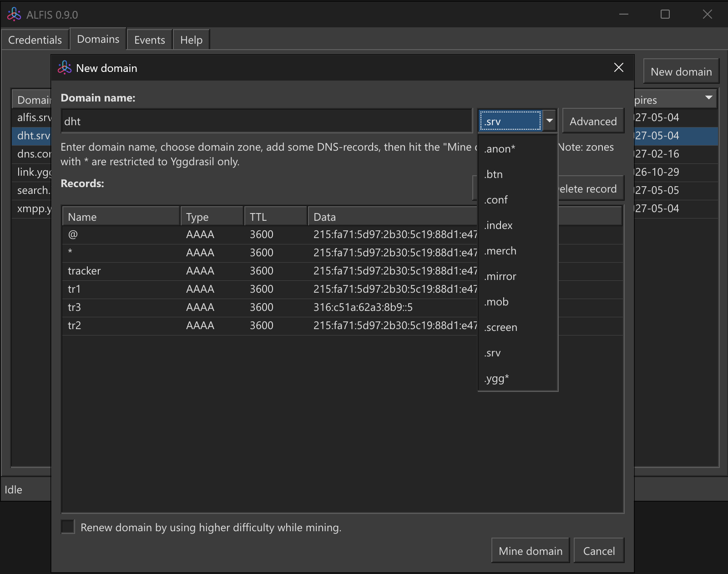Switch to the Domains tab
Viewport: 728px width, 574px height.
click(x=98, y=39)
